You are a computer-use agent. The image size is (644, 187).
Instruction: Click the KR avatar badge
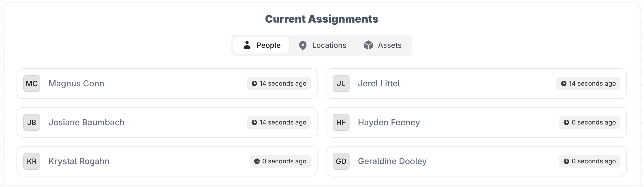click(x=32, y=161)
